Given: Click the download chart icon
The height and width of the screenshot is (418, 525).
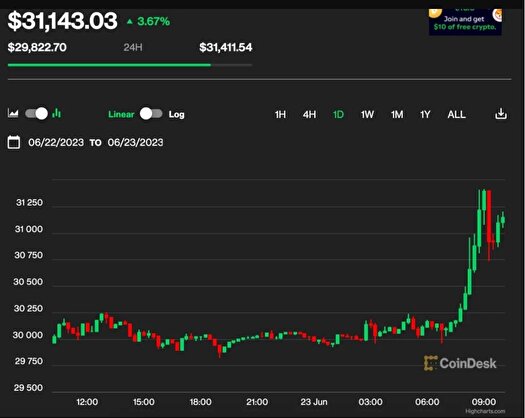Looking at the screenshot, I should tap(501, 114).
